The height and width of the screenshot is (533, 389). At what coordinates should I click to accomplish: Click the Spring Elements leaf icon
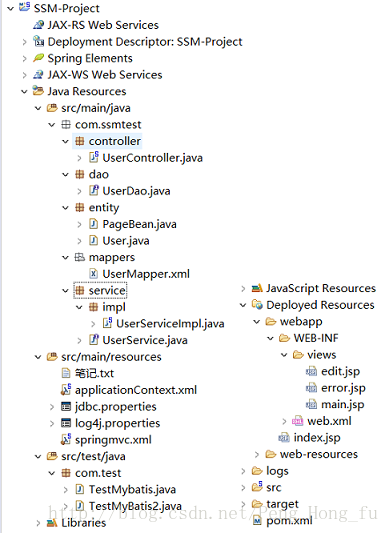pos(38,58)
